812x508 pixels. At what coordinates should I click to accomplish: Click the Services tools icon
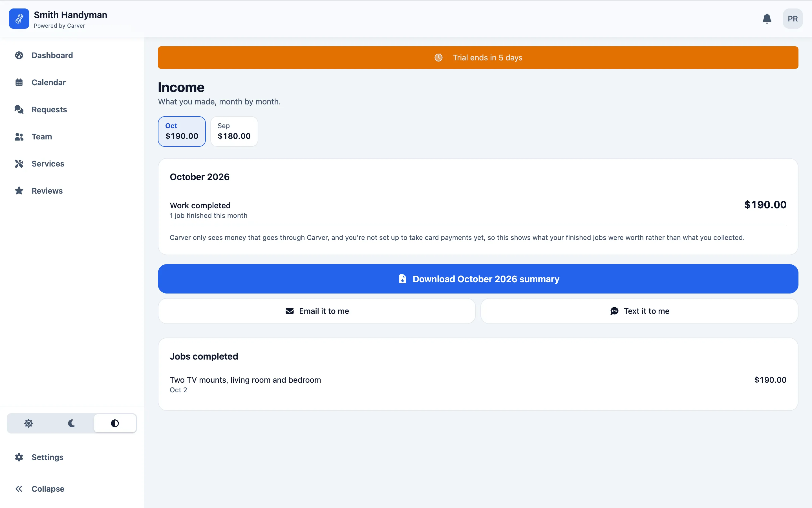click(x=19, y=164)
